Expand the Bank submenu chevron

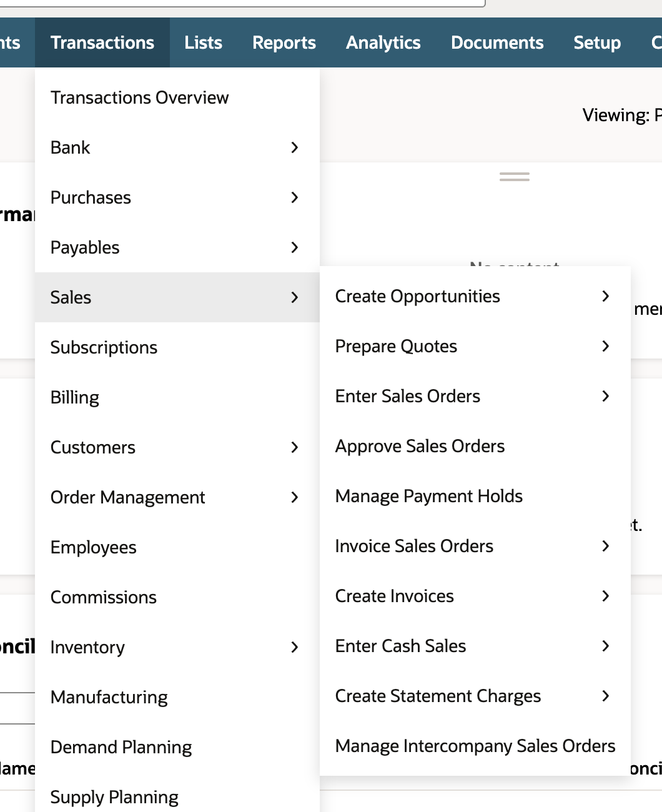pos(295,147)
